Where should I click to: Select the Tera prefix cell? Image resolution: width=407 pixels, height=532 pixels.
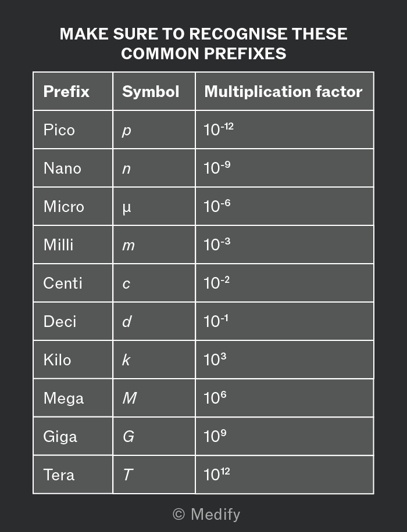coord(73,475)
